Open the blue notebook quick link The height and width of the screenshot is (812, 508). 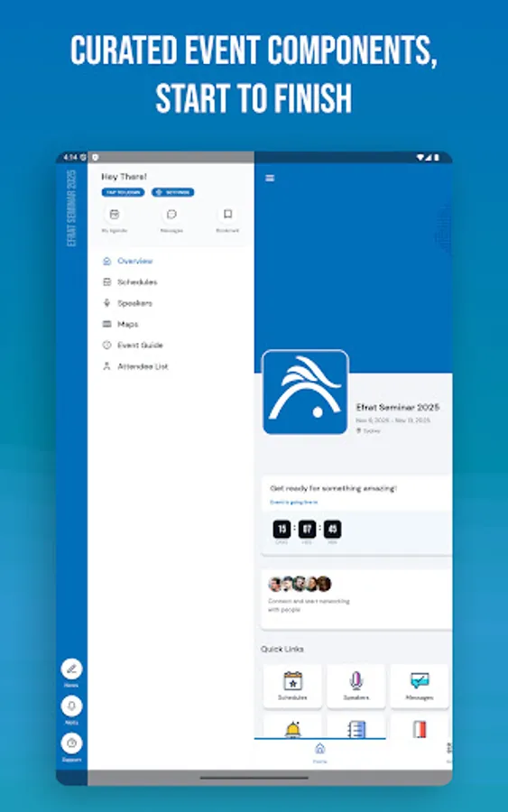pyautogui.click(x=356, y=727)
